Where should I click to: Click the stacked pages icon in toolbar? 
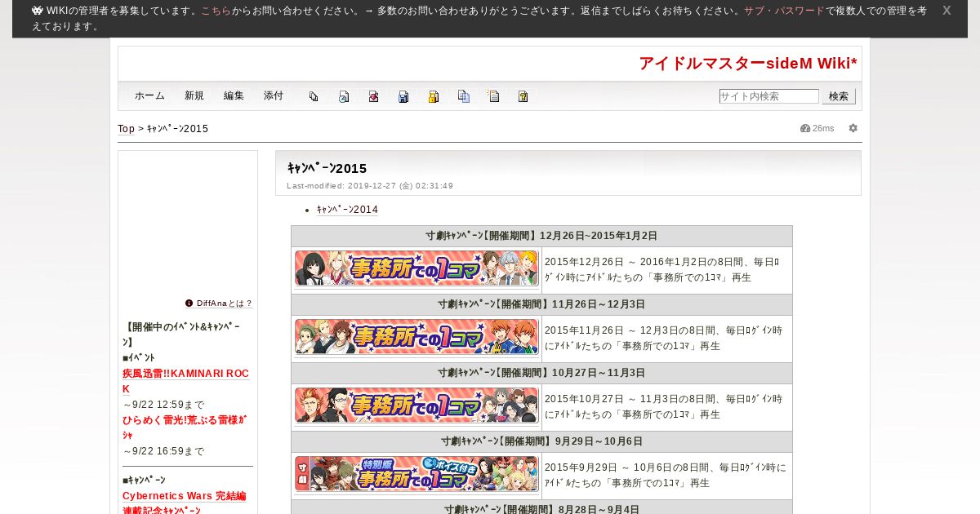pyautogui.click(x=314, y=96)
